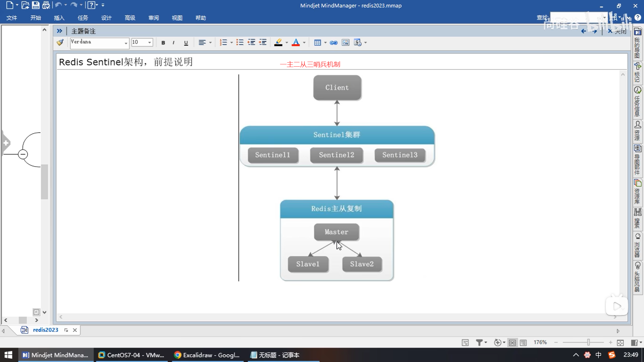Click the format painter brush icon
The height and width of the screenshot is (362, 644).
pyautogui.click(x=60, y=43)
